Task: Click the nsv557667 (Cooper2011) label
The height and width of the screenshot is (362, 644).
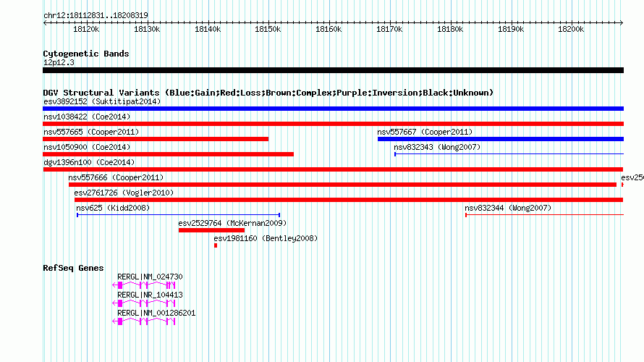Action: click(x=425, y=132)
